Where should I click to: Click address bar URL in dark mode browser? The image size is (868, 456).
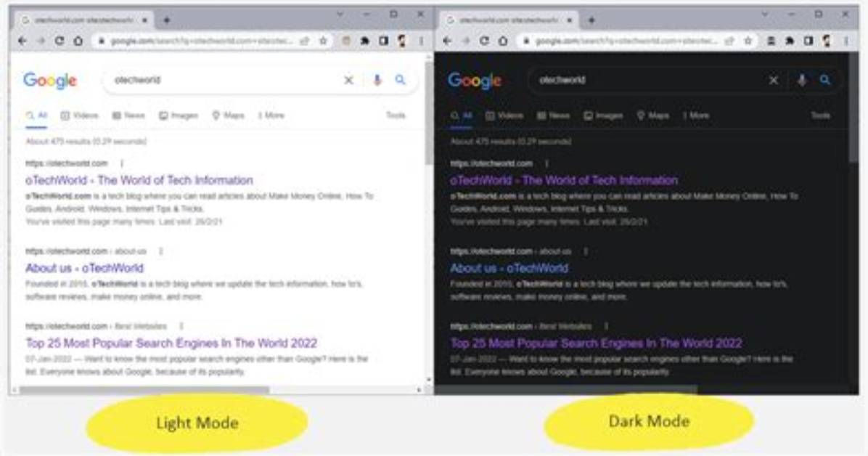[x=627, y=41]
